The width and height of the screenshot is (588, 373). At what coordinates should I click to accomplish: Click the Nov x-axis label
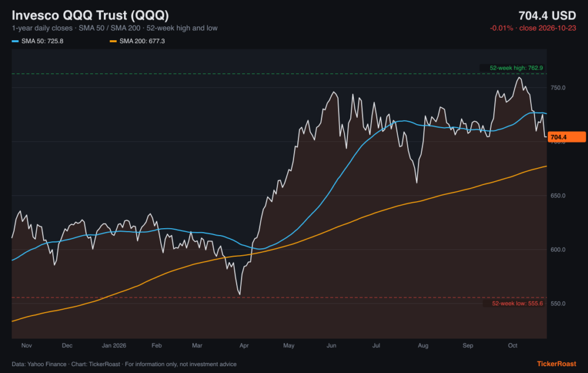click(x=26, y=345)
